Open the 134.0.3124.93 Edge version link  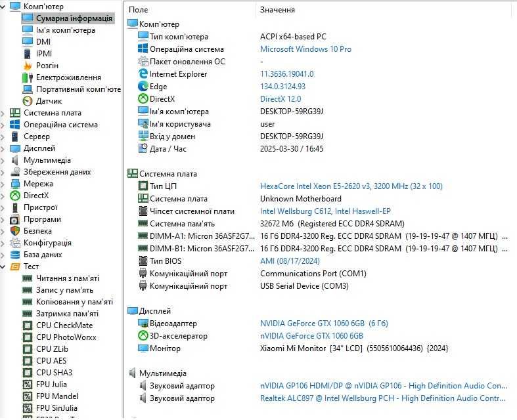[283, 87]
